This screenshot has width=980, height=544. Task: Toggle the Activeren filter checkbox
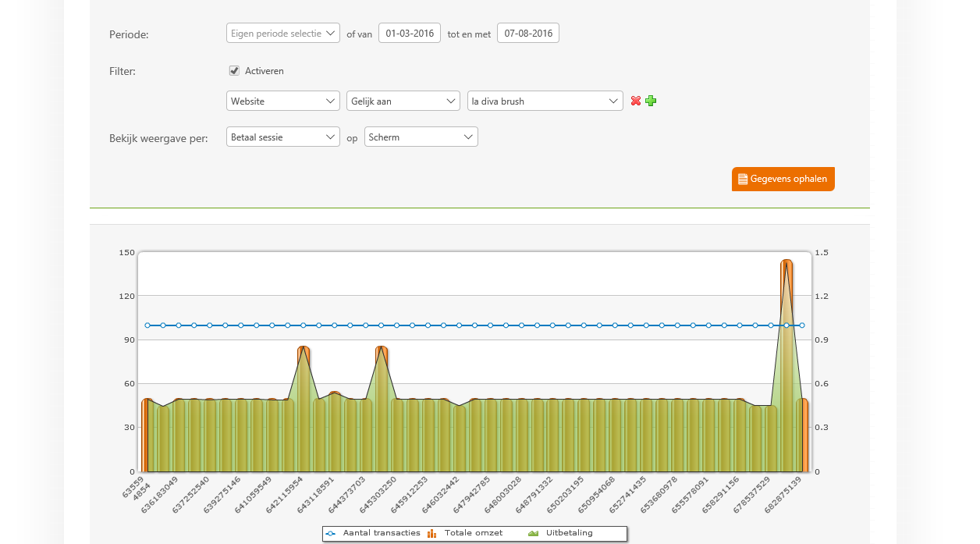point(234,71)
